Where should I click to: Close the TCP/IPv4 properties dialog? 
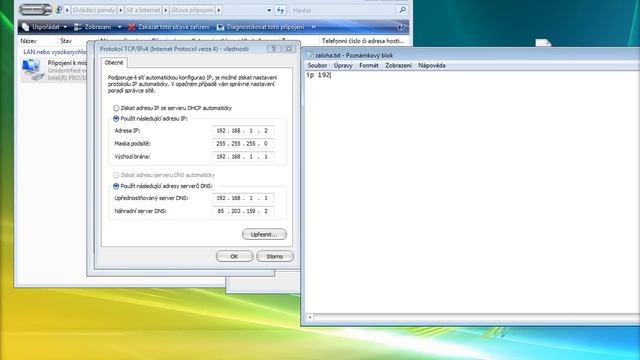point(289,49)
